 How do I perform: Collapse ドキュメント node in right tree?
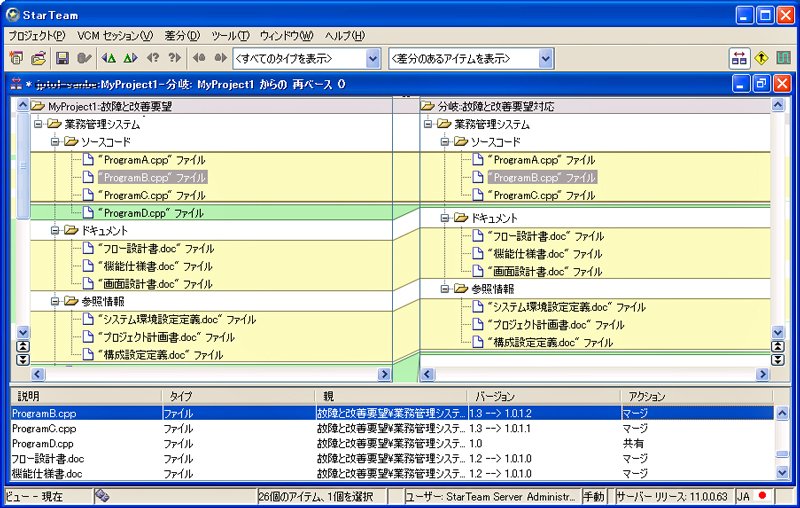coord(445,218)
